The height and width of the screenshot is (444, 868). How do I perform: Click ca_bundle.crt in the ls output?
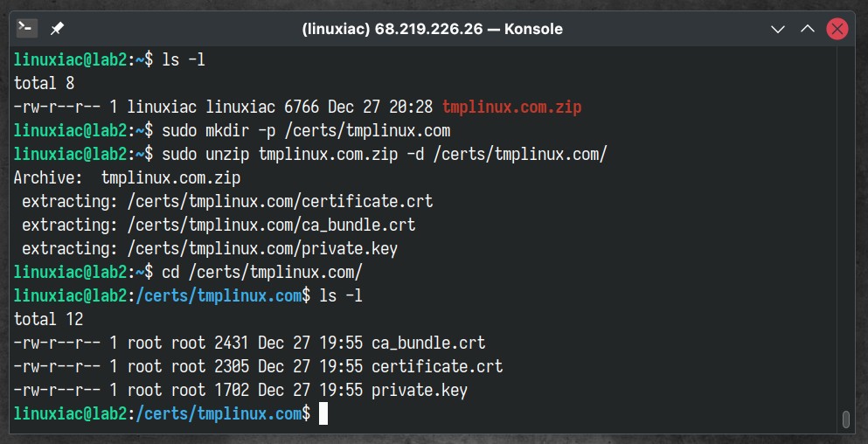tap(428, 343)
